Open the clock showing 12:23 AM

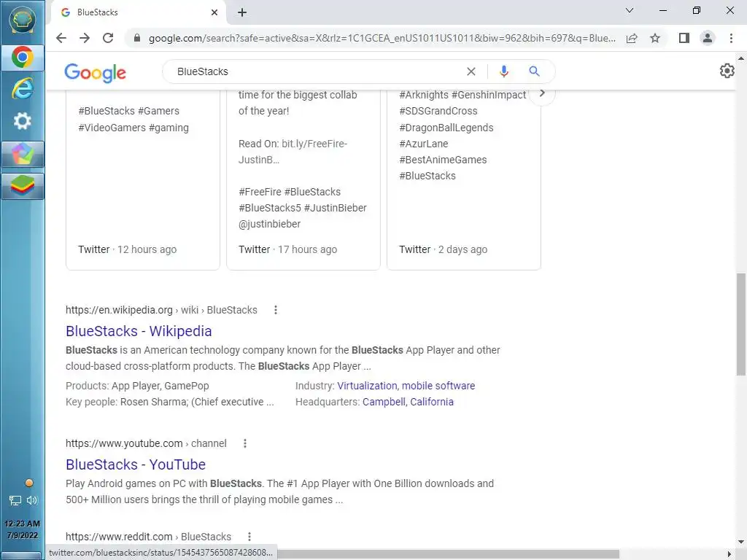[23, 529]
